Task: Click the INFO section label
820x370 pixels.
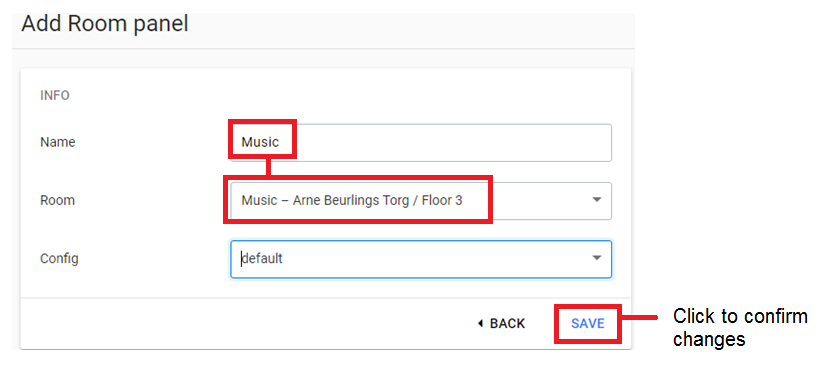Action: tap(55, 96)
